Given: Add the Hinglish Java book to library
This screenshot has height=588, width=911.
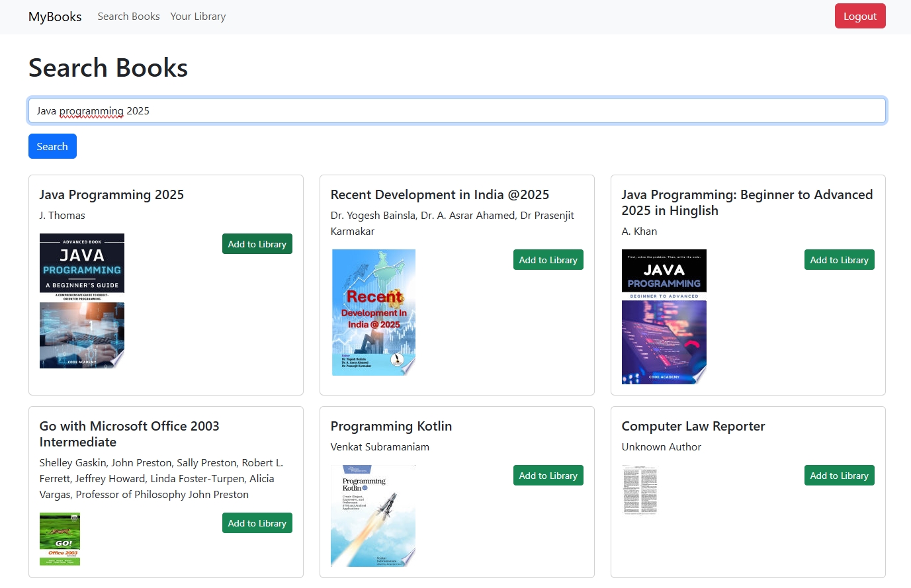Looking at the screenshot, I should pyautogui.click(x=839, y=259).
